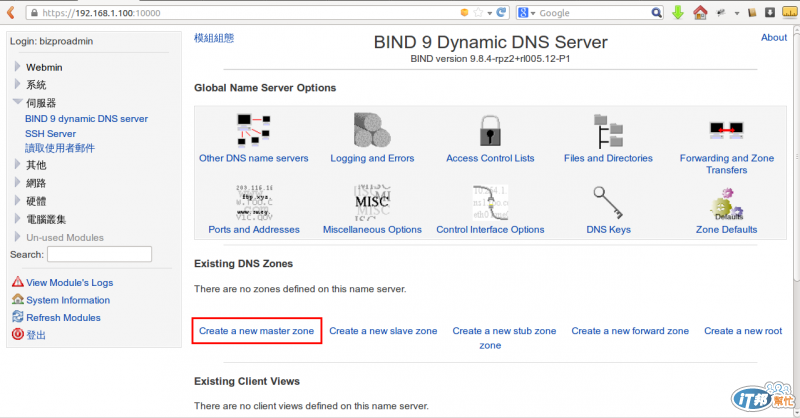Open the DNS Keys text link
The width and height of the screenshot is (800, 418).
coord(608,230)
